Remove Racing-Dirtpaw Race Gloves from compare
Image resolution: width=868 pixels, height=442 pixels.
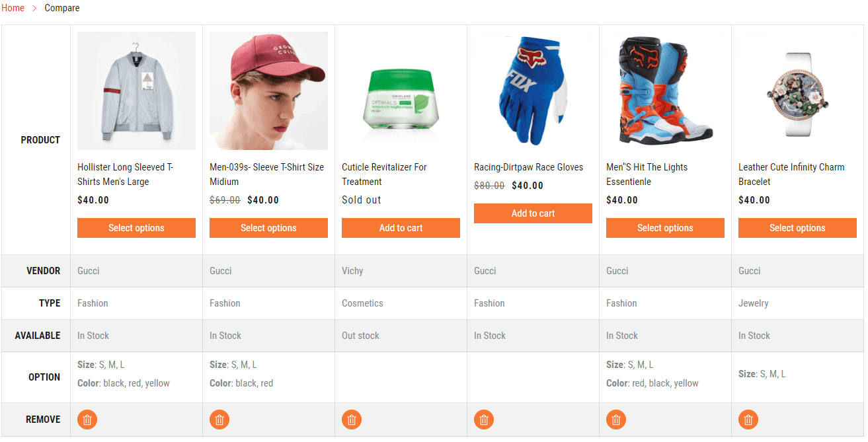(484, 420)
